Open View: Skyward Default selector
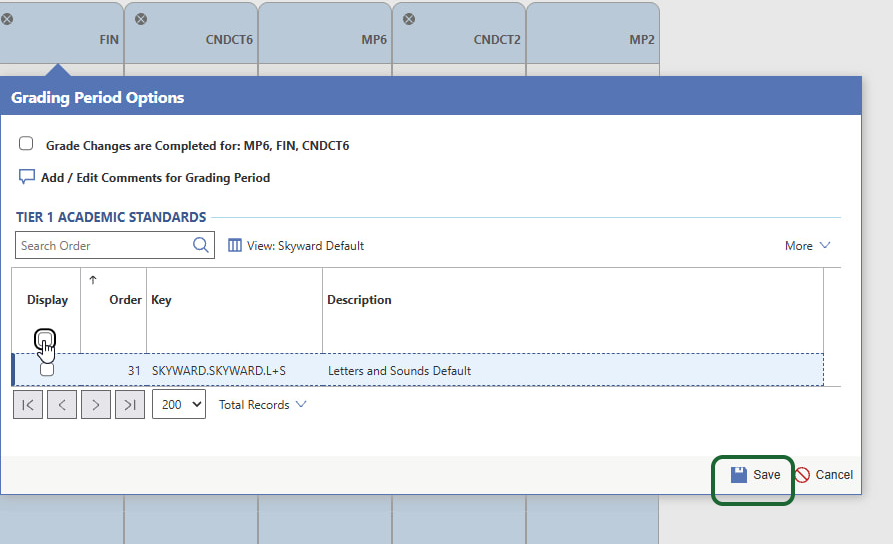The image size is (893, 544). click(x=296, y=246)
